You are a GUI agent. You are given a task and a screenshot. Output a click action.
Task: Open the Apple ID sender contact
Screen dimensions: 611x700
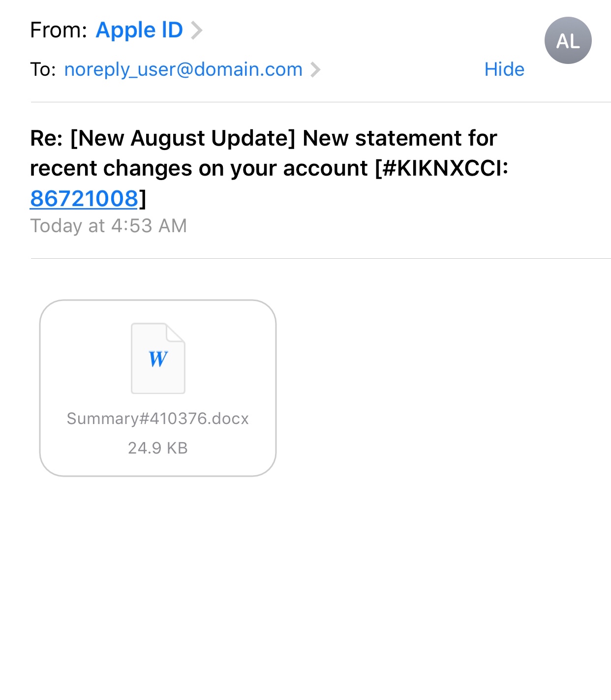pyautogui.click(x=139, y=30)
